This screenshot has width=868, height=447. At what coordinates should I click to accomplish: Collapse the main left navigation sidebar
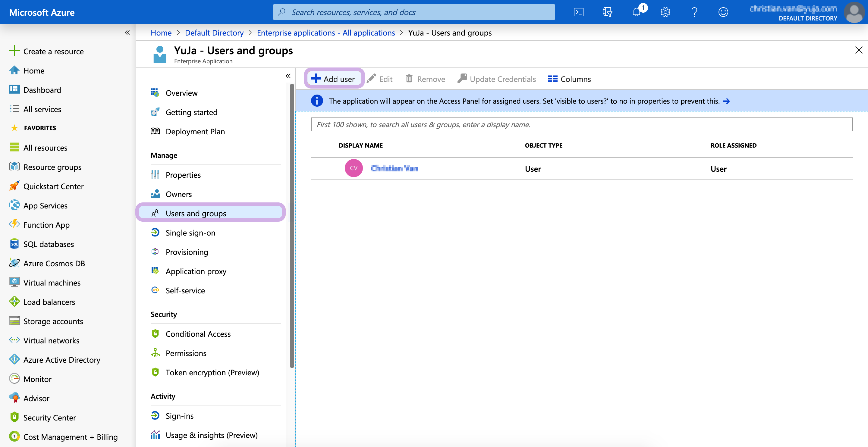click(x=127, y=33)
